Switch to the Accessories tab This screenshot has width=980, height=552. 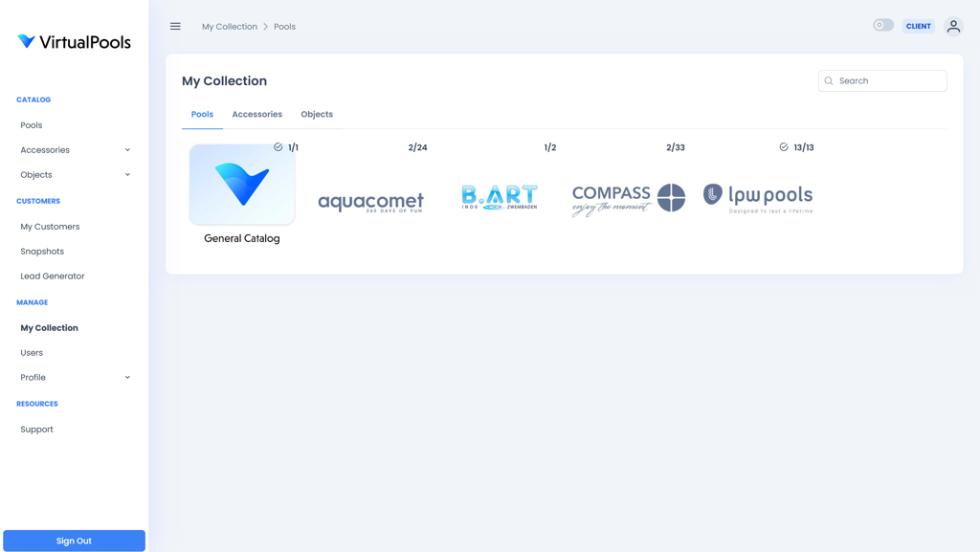point(256,114)
